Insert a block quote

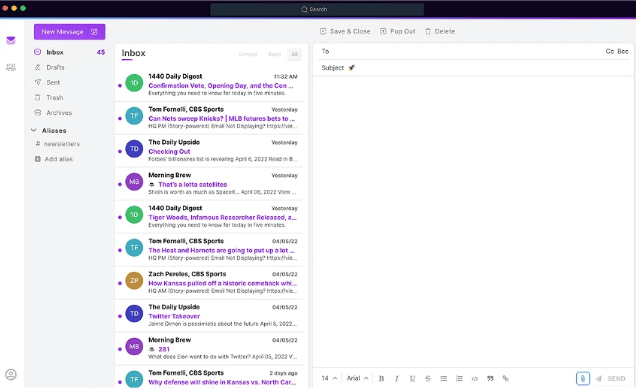click(490, 378)
